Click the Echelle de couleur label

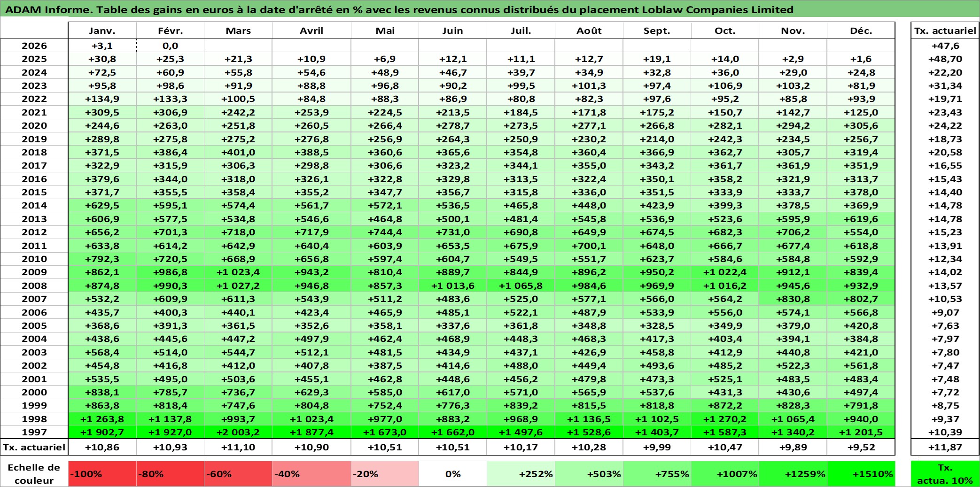click(34, 474)
